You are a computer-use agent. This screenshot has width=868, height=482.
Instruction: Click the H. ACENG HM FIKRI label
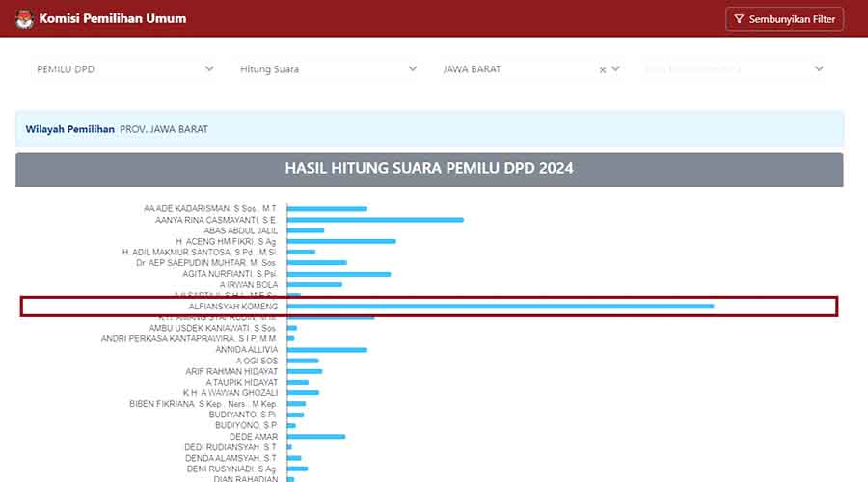click(226, 241)
